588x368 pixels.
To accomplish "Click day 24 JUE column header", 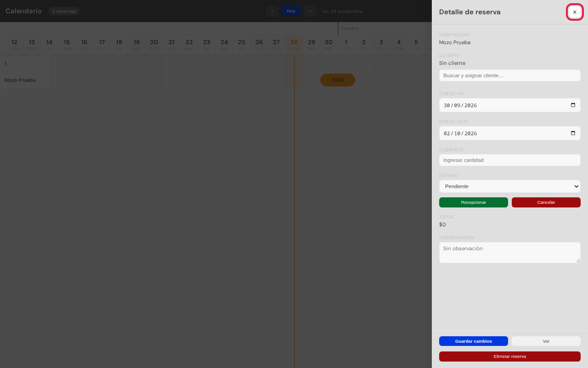I will pos(224,45).
